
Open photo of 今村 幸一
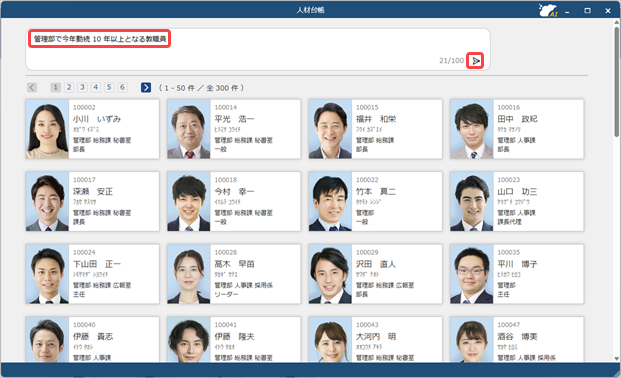click(189, 202)
